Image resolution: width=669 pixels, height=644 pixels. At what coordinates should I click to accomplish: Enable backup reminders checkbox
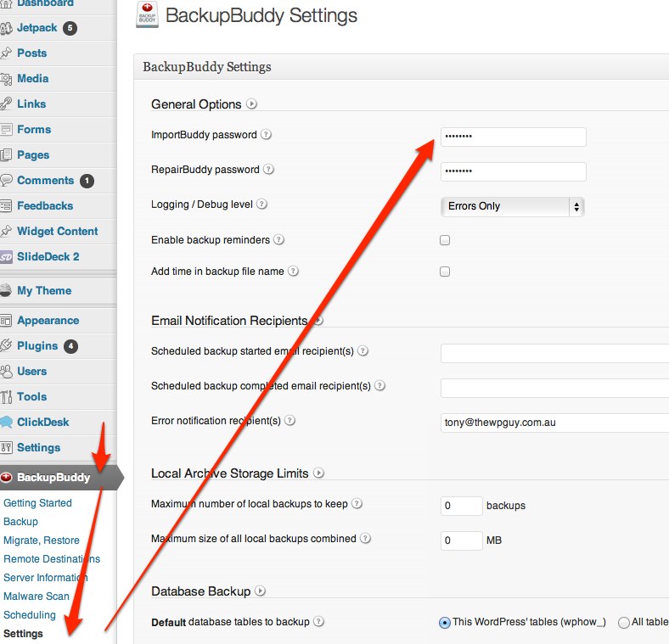click(445, 240)
